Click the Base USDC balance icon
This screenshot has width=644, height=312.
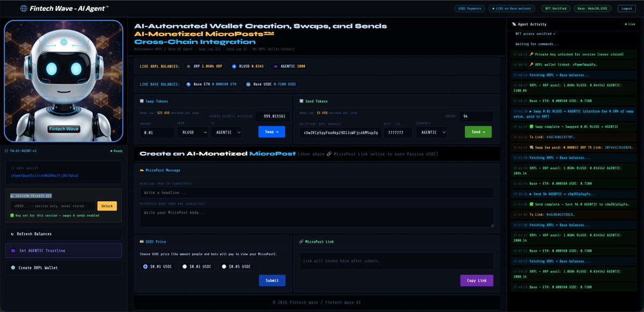pos(247,84)
